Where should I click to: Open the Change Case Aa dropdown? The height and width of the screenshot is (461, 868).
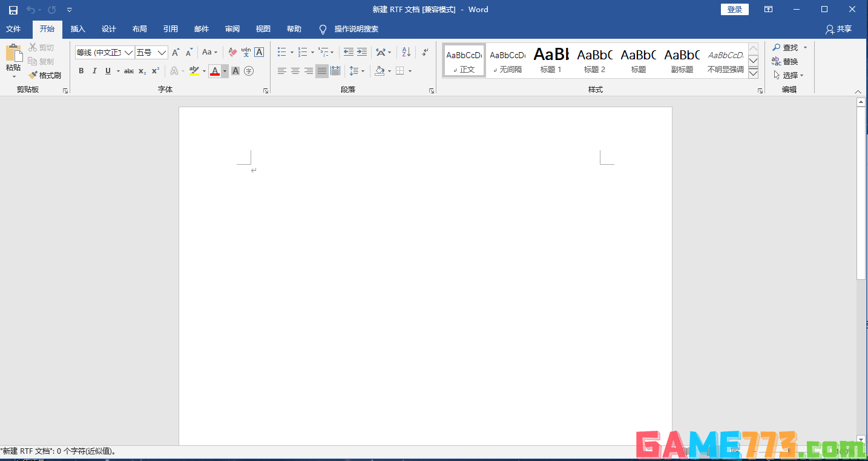[209, 53]
